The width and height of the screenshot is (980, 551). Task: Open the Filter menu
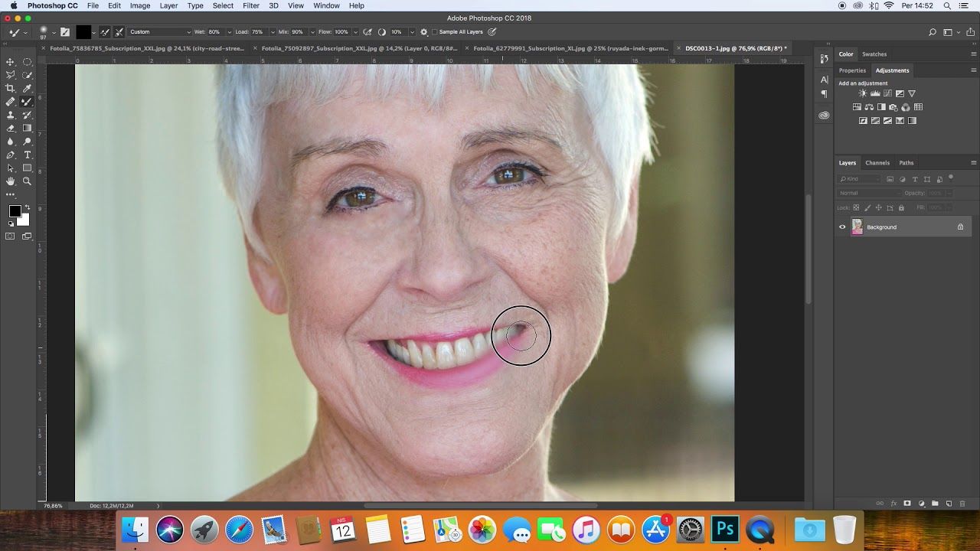(250, 5)
